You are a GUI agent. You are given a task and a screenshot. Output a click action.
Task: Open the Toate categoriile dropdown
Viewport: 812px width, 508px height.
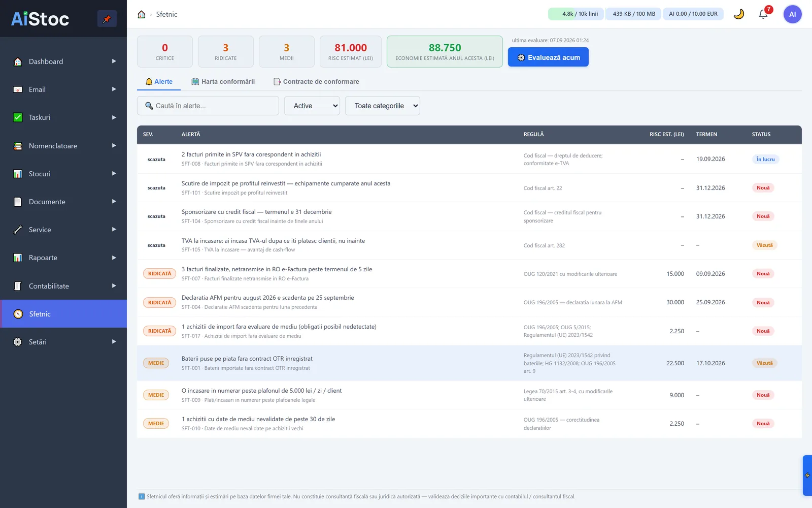(383, 106)
